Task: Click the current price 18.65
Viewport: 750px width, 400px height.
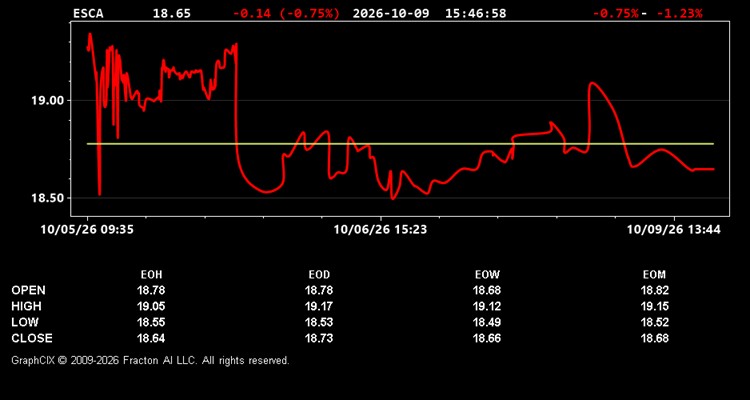Action: coord(171,13)
